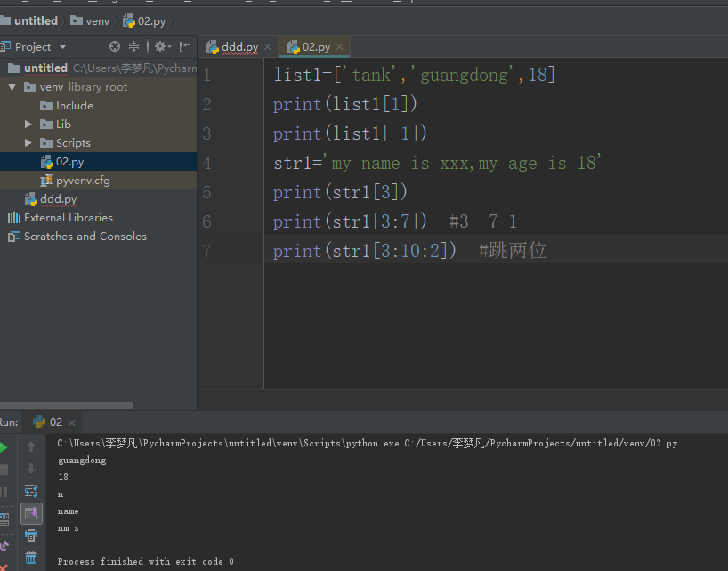Open Project panel settings gear

coord(160,46)
